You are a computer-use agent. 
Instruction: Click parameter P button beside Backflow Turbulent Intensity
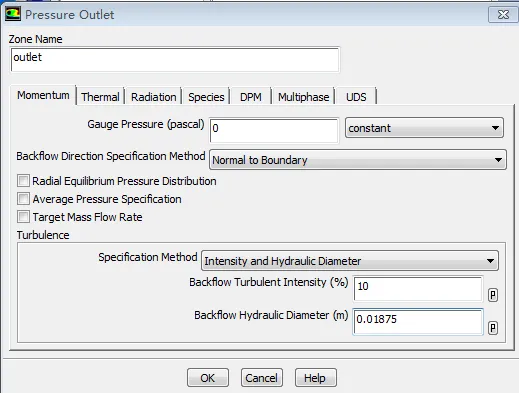pos(493,295)
